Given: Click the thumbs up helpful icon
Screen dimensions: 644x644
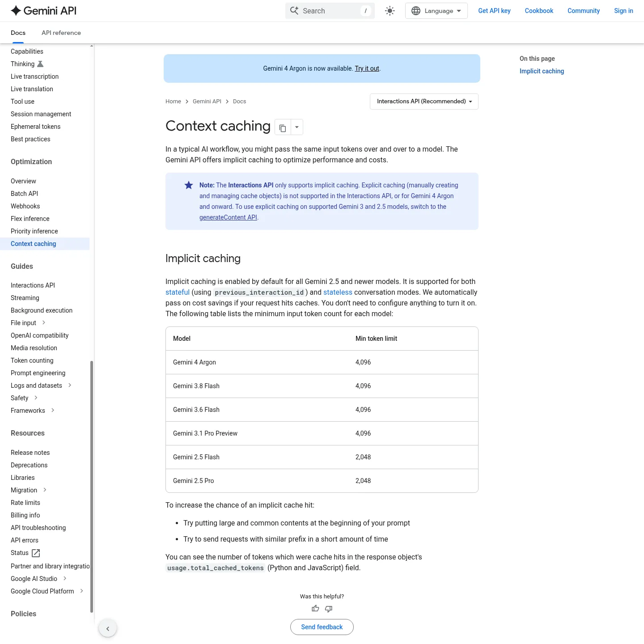Looking at the screenshot, I should [x=315, y=609].
